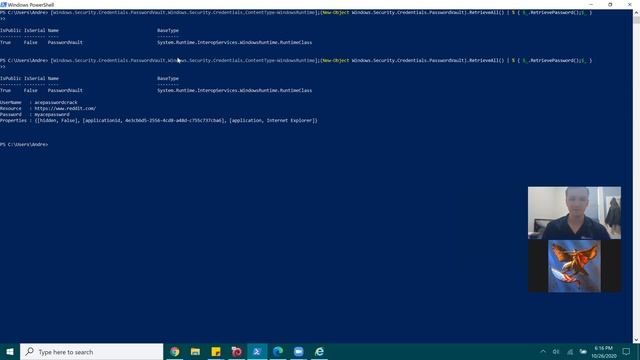Click the dragon avatar participant thumbnail
The height and width of the screenshot is (360, 640).
574,266
